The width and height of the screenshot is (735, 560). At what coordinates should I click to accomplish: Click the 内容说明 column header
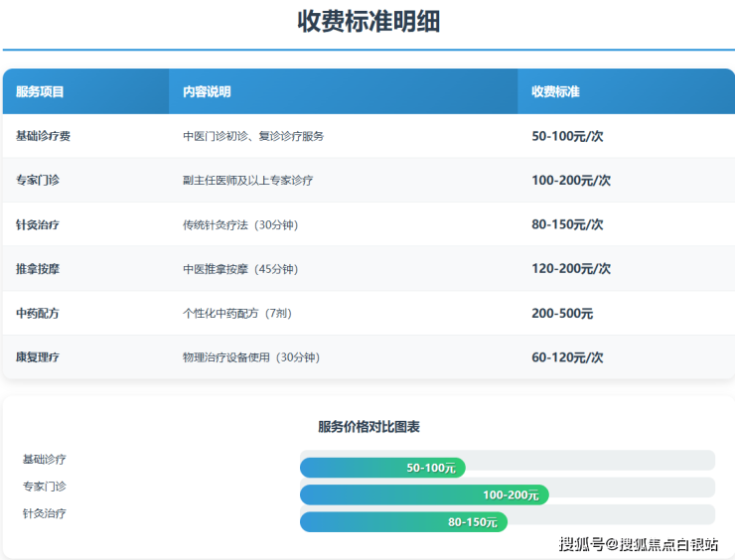point(207,91)
